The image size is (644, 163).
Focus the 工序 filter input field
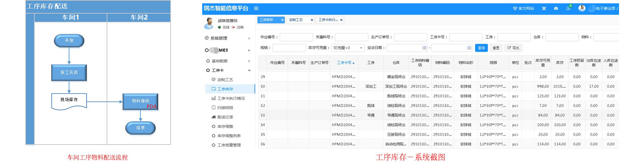click(514, 37)
